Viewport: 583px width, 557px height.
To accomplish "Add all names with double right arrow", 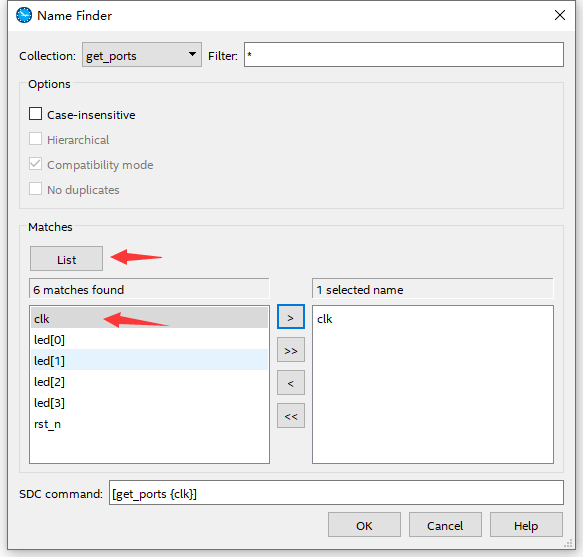I will [x=291, y=350].
